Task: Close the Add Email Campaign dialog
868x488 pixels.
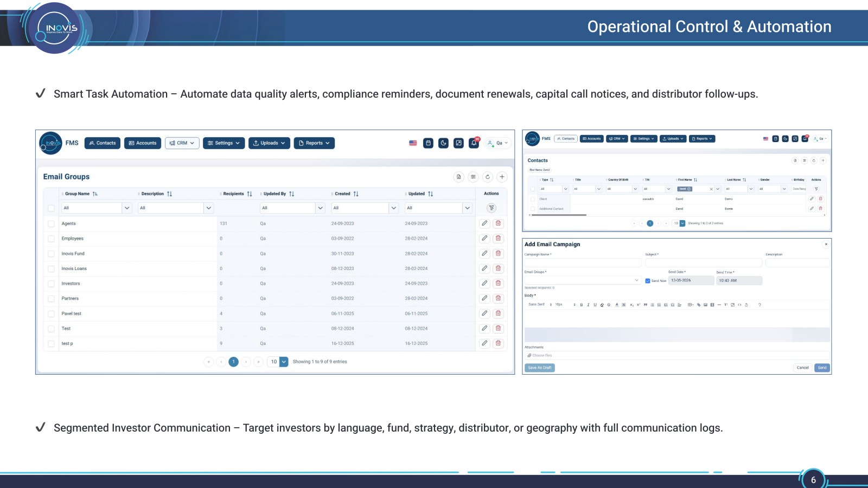Action: tap(826, 245)
